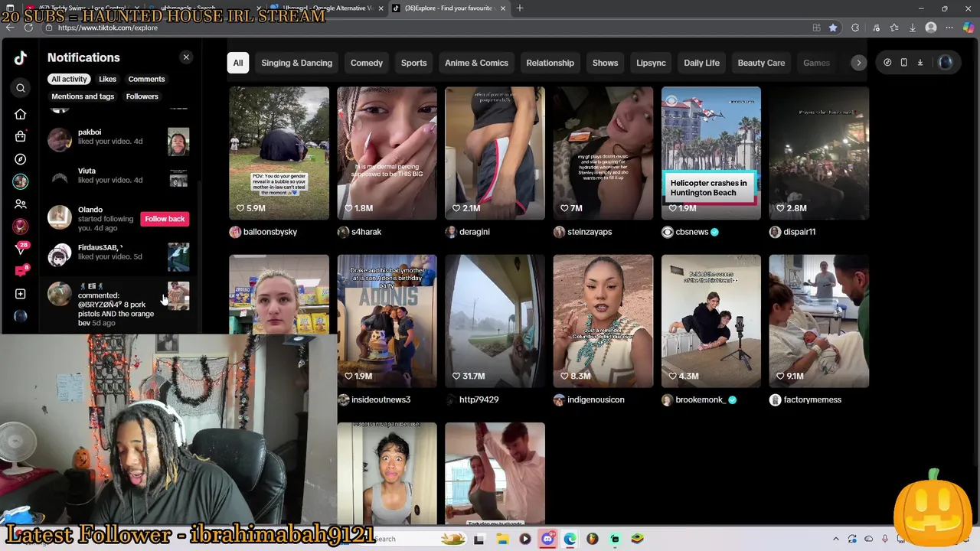The image size is (980, 551).
Task: Open the indigenousicon video with 8.3M likes
Action: tap(603, 321)
